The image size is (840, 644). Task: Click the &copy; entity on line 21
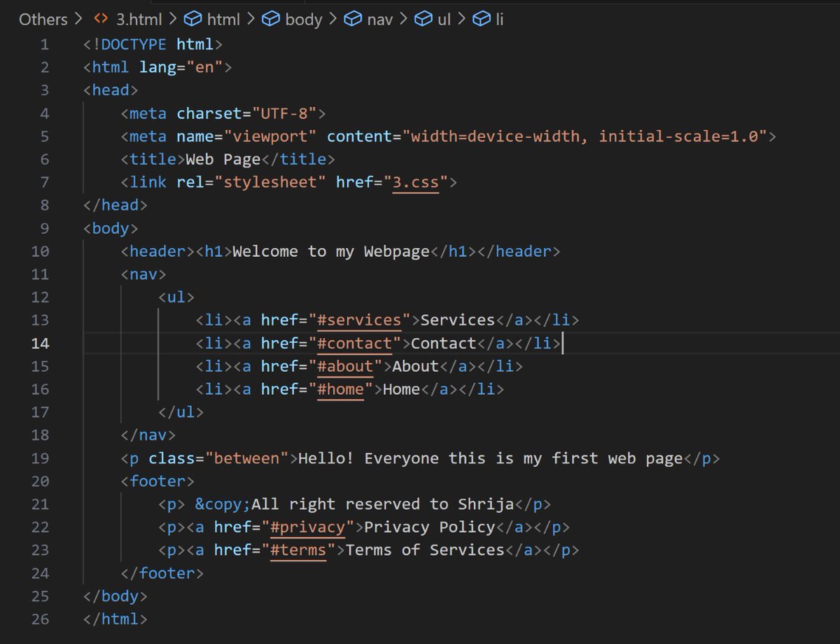[x=224, y=504]
